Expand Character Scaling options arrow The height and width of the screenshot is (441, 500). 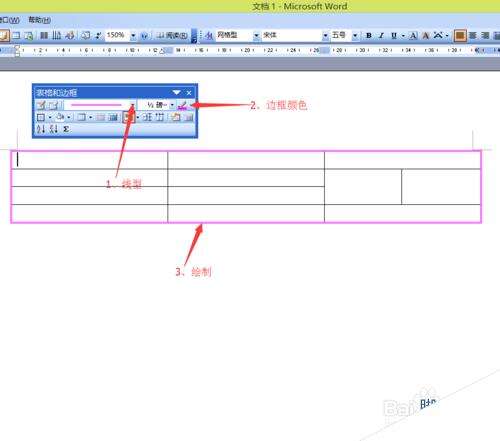(447, 35)
